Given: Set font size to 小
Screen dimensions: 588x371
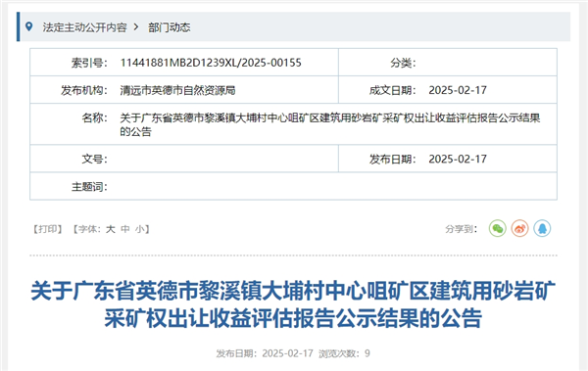Looking at the screenshot, I should click(139, 229).
